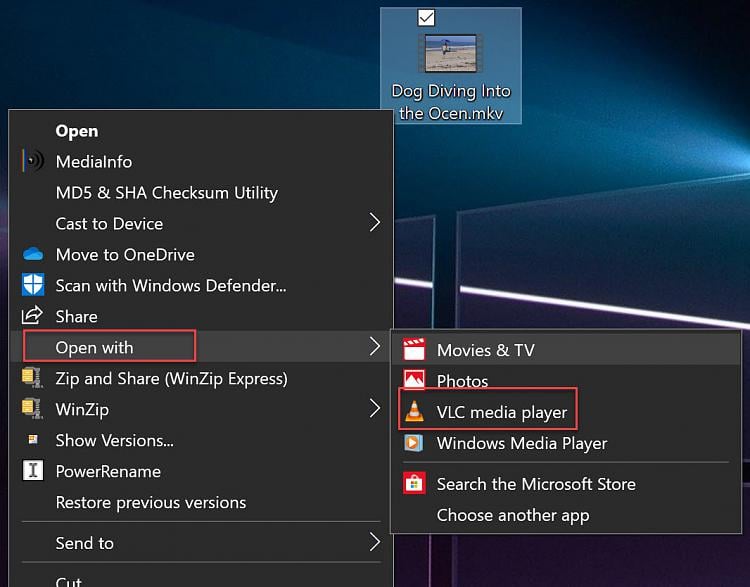Click the Show Versions icon

[x=33, y=439]
